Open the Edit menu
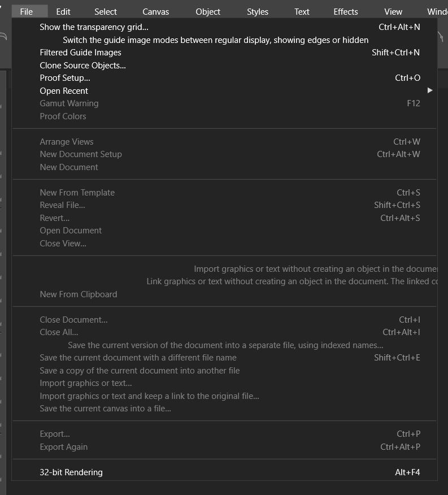 point(63,11)
